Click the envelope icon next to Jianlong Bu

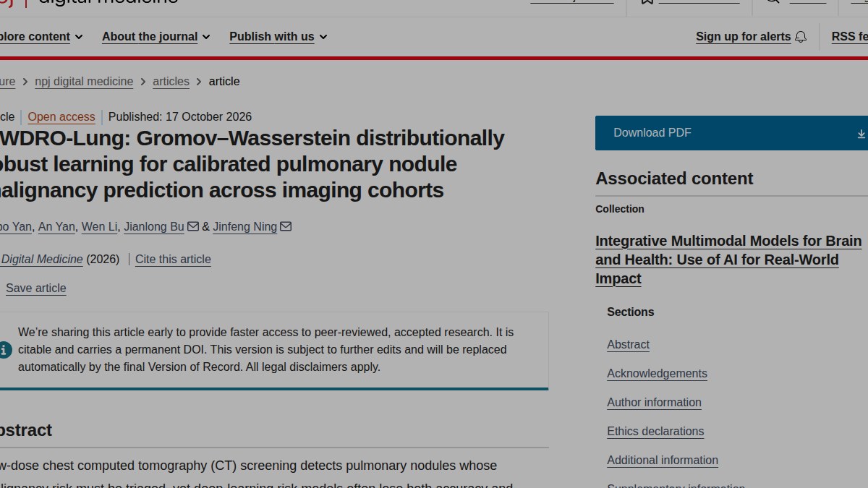click(193, 226)
